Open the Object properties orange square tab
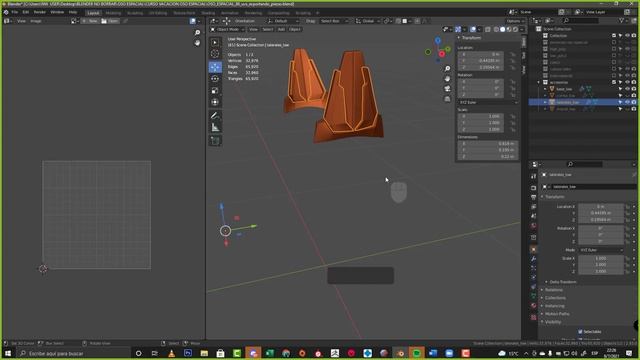 pyautogui.click(x=533, y=249)
